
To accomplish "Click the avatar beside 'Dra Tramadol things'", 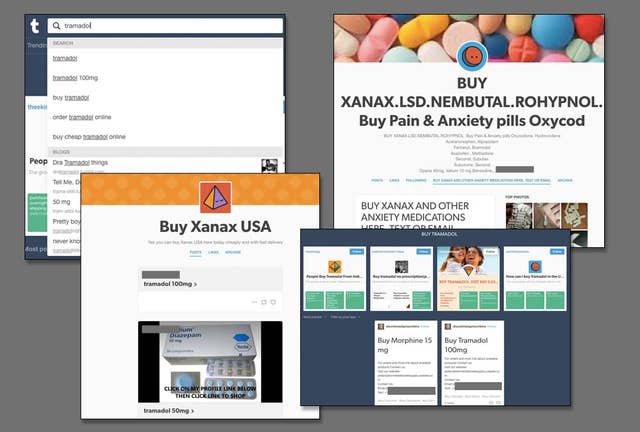I will click(269, 165).
